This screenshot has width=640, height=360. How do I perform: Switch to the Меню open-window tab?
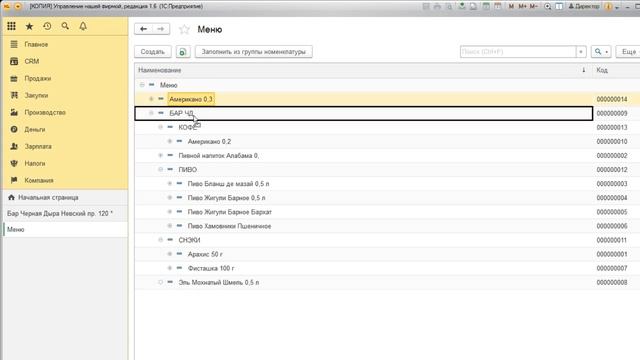click(65, 229)
